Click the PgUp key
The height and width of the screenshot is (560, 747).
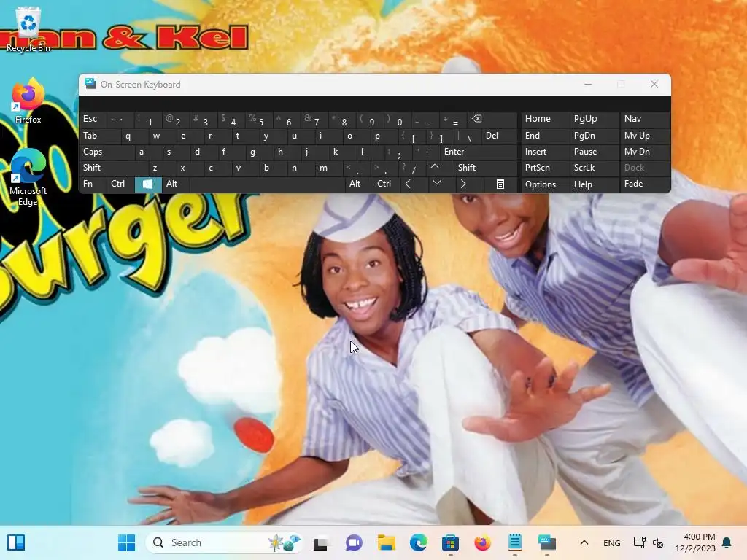594,119
